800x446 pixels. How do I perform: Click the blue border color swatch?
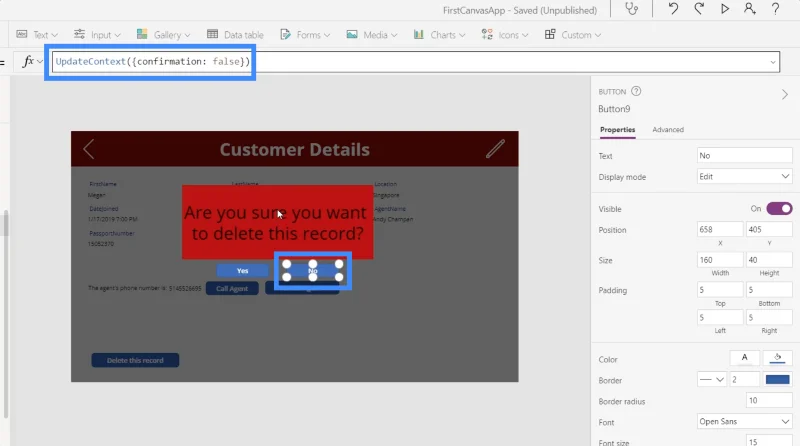click(x=778, y=380)
